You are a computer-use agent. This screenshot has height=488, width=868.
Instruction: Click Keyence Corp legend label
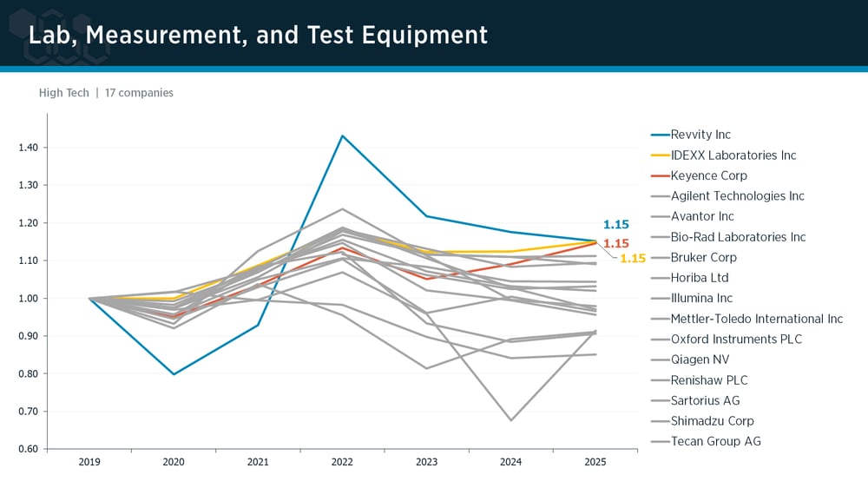point(708,175)
